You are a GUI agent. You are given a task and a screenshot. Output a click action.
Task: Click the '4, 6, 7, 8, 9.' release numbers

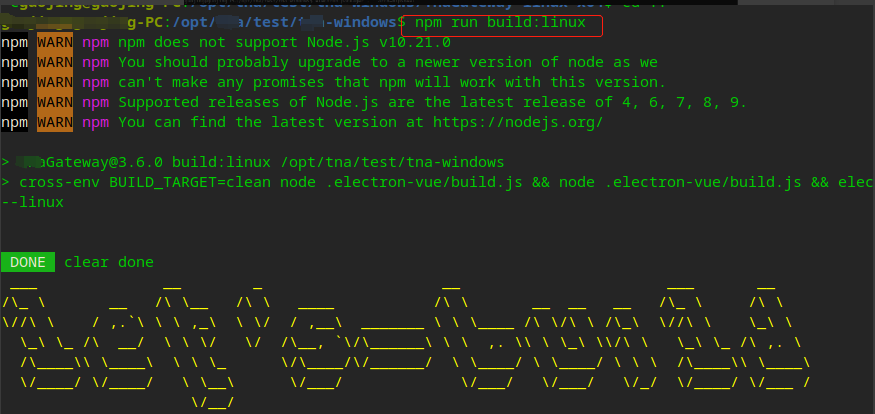[684, 103]
